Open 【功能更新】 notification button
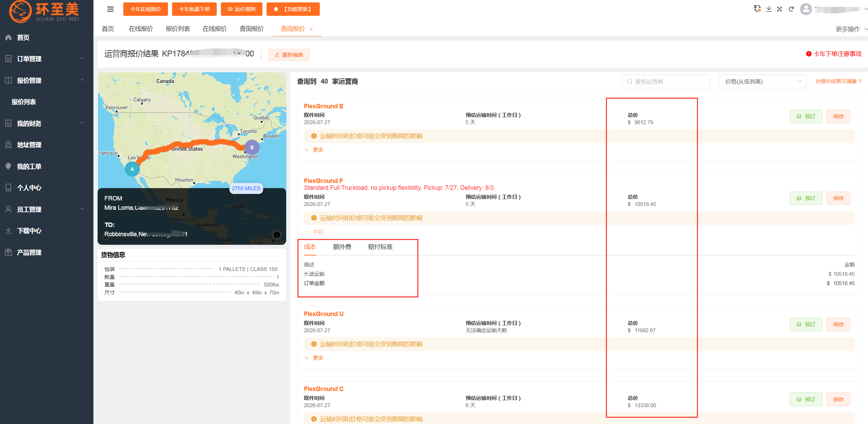868x424 pixels. coord(293,9)
